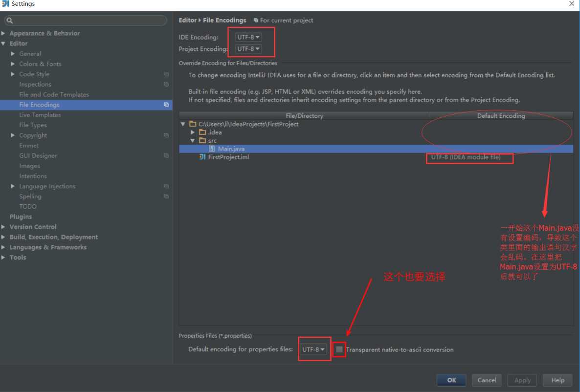Image resolution: width=580 pixels, height=392 pixels.
Task: Click the IntelliJ logo in the title bar
Action: point(5,4)
